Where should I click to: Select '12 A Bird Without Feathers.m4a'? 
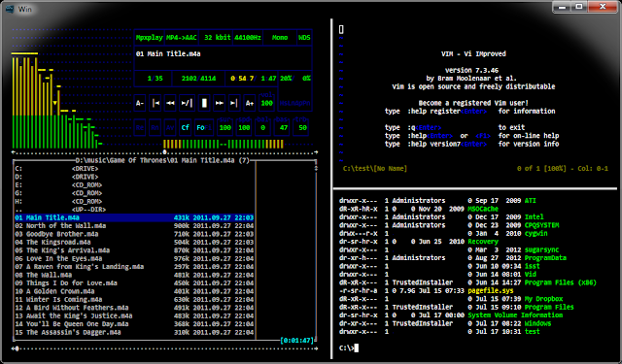(x=134, y=308)
